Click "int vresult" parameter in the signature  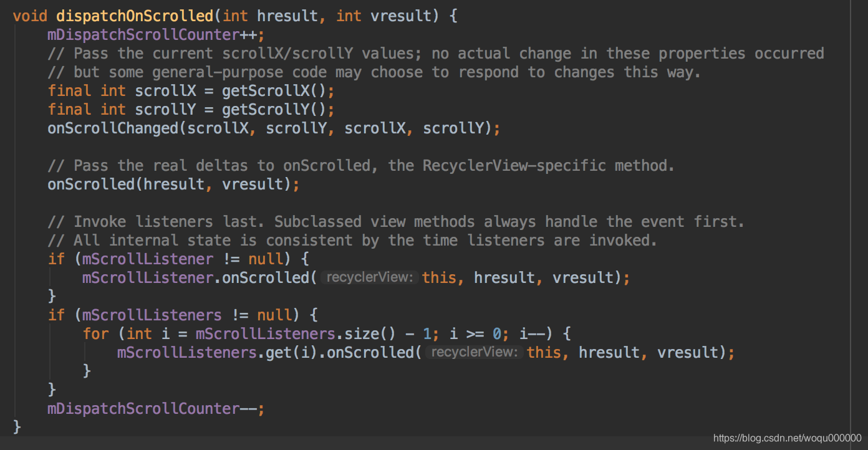383,16
